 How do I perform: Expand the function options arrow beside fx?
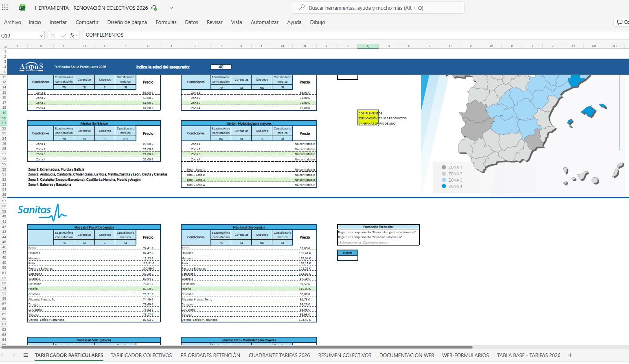point(77,35)
